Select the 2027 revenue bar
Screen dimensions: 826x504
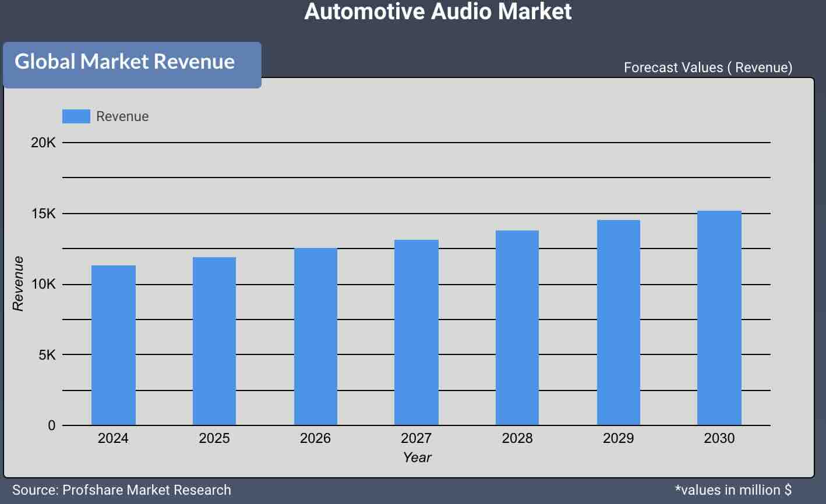(416, 332)
